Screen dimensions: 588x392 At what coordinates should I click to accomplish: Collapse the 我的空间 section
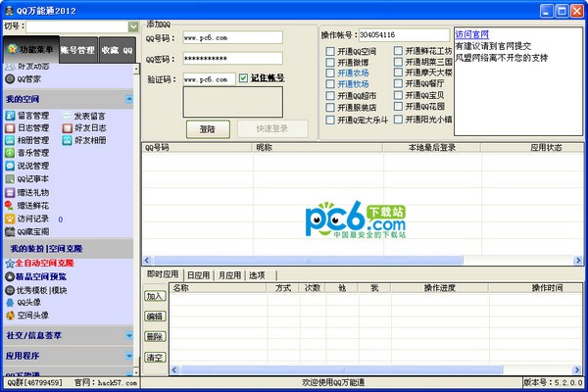129,99
